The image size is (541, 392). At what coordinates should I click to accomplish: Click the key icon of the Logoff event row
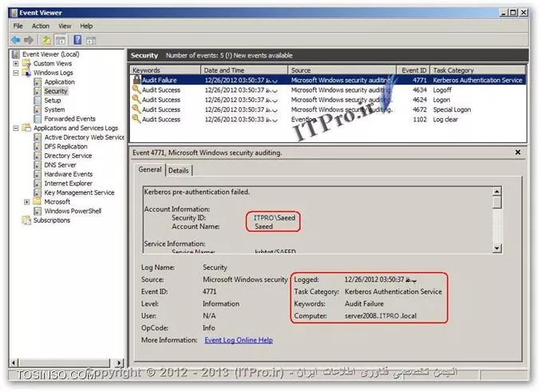click(x=136, y=89)
